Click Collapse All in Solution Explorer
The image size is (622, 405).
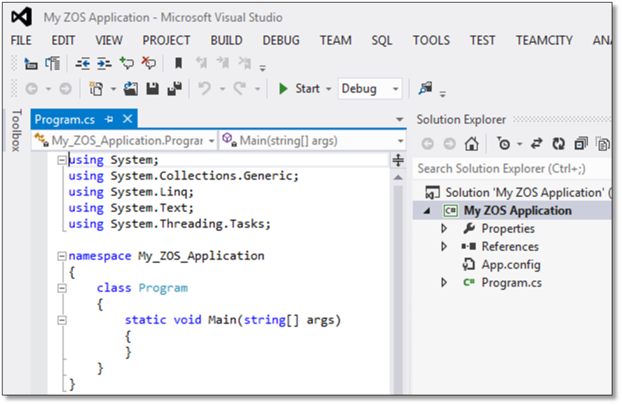point(581,144)
